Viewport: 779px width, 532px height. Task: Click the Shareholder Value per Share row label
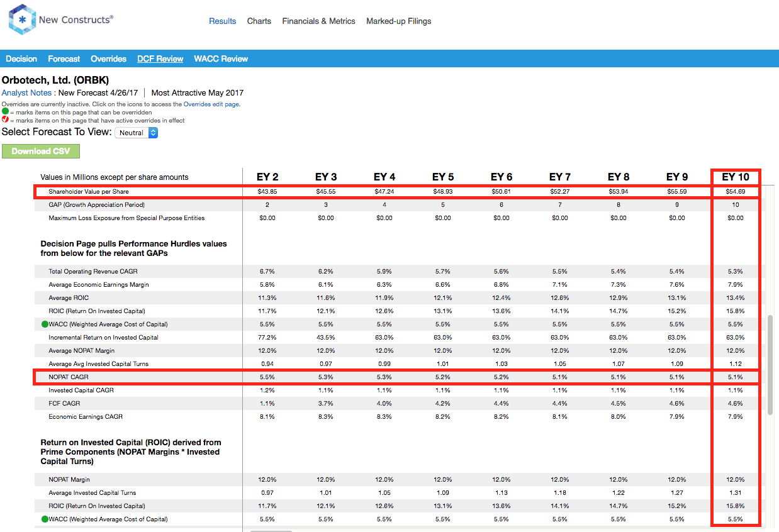[x=89, y=191]
